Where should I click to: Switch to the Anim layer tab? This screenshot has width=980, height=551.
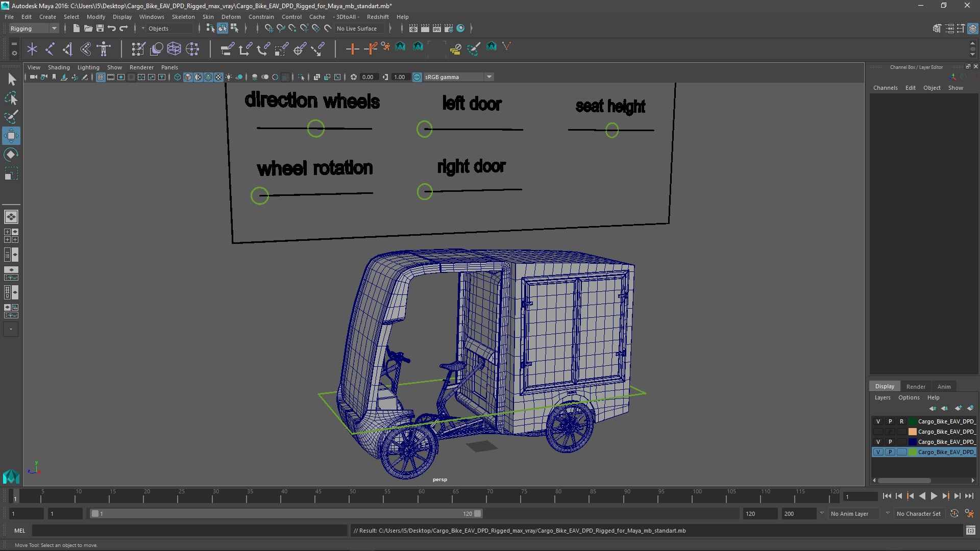pos(944,387)
